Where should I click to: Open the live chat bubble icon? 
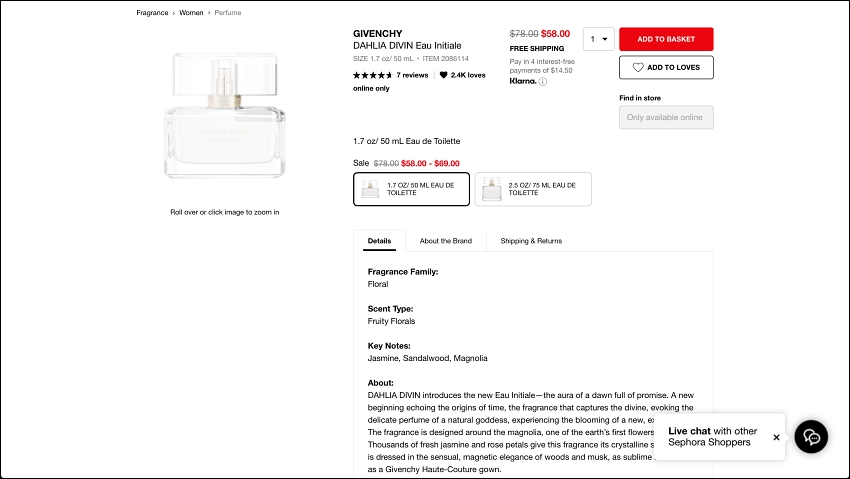click(x=812, y=437)
